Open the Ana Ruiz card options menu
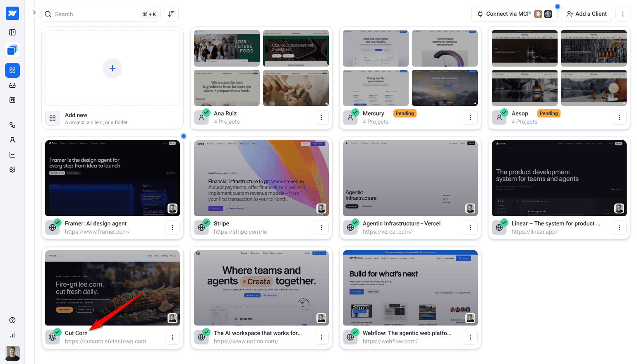 [321, 117]
